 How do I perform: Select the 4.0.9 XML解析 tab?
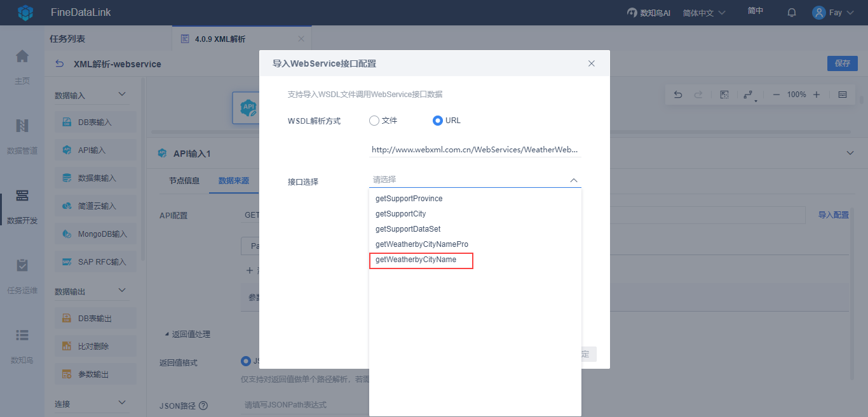[x=220, y=39]
